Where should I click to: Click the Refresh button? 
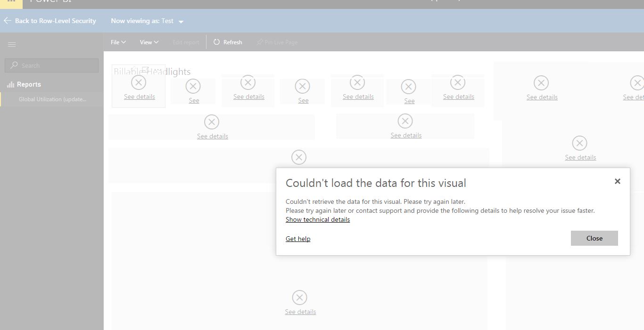pos(228,42)
